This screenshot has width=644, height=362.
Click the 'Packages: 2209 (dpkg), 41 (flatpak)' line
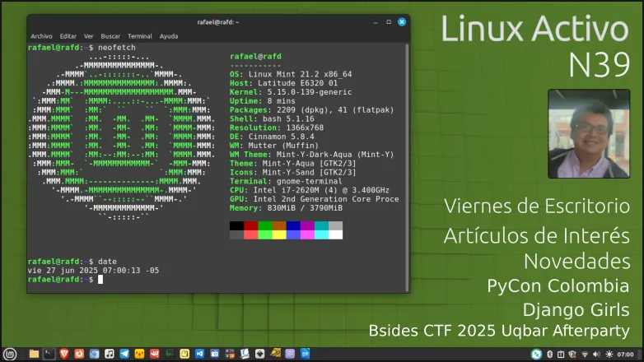(x=312, y=110)
